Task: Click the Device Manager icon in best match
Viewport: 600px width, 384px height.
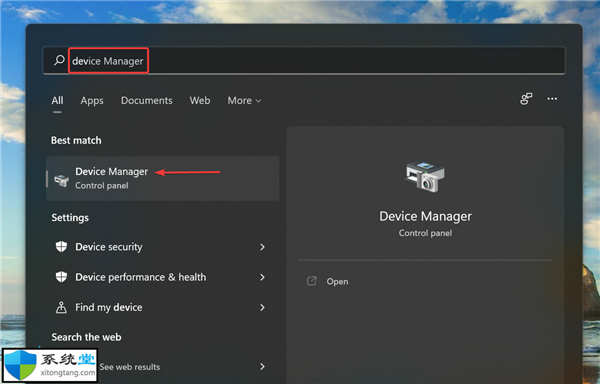Action: (61, 180)
